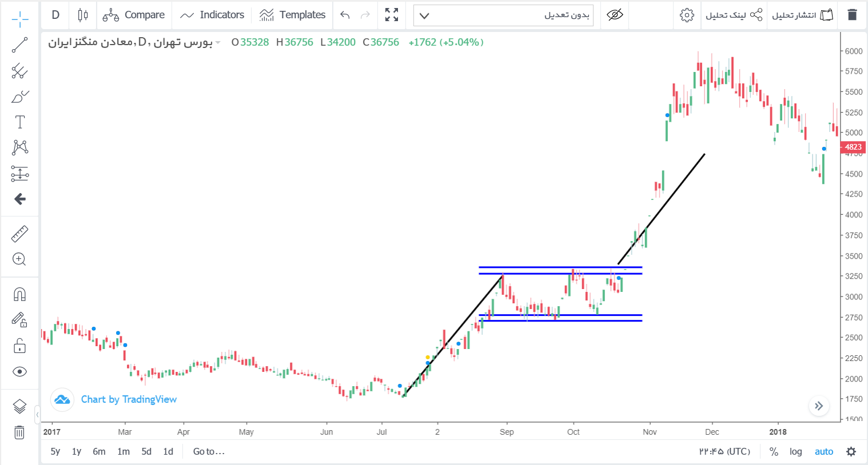Toggle log scale at bottom right
Screen dimensions: 868x465
[x=795, y=451]
